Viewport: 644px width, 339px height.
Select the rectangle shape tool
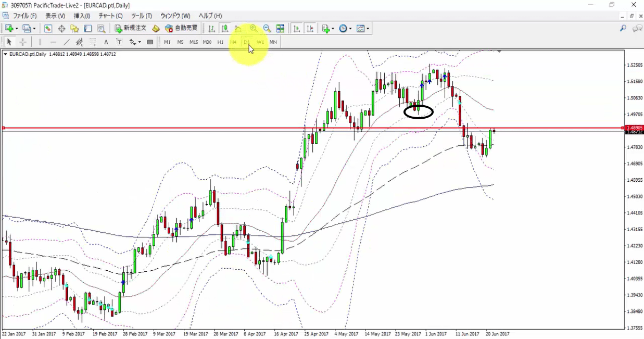pyautogui.click(x=150, y=42)
